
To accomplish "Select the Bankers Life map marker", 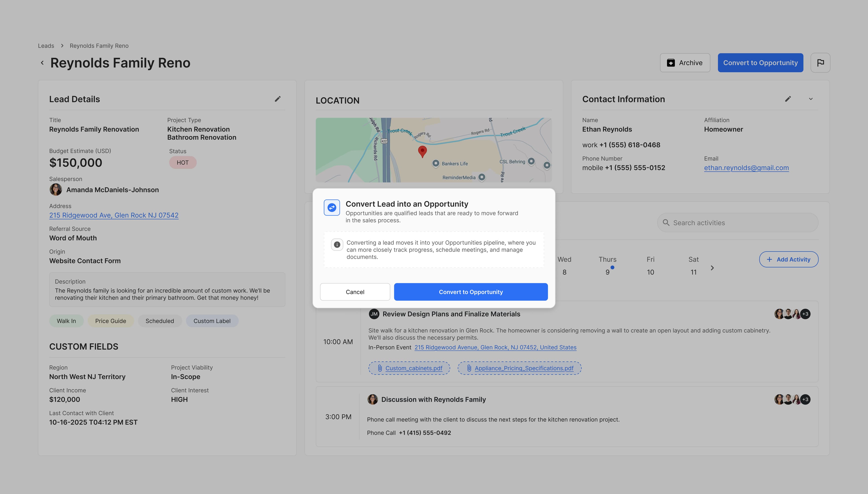I will [x=436, y=163].
